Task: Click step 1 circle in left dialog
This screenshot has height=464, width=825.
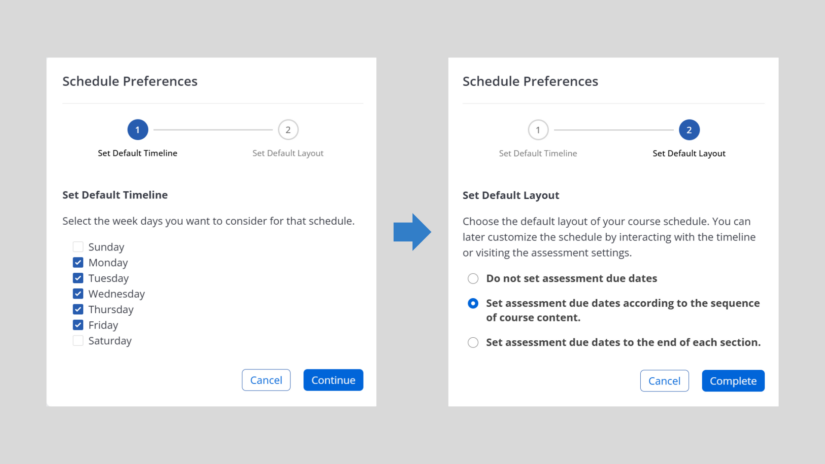Action: pyautogui.click(x=138, y=130)
